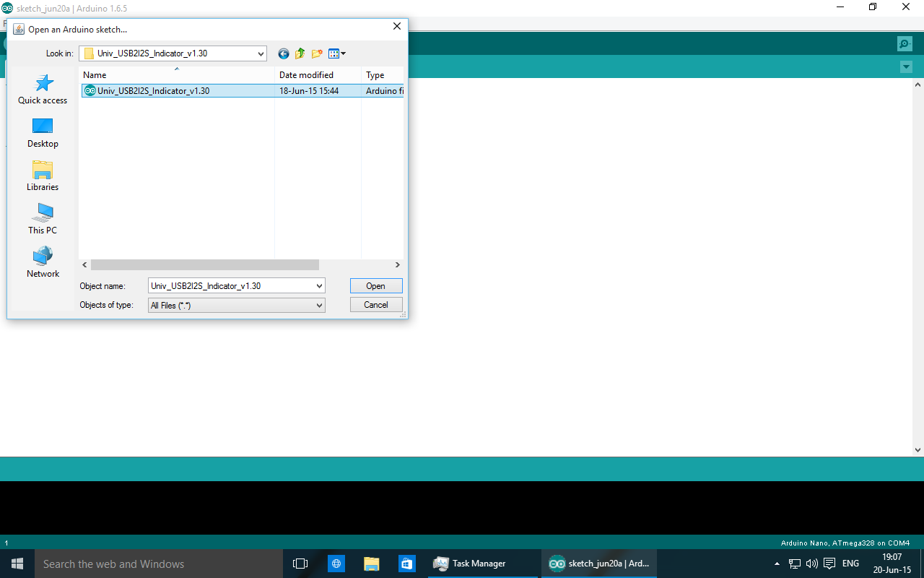Switch to sketch_jun20a Arduino taskbar item
924x578 pixels.
click(599, 564)
